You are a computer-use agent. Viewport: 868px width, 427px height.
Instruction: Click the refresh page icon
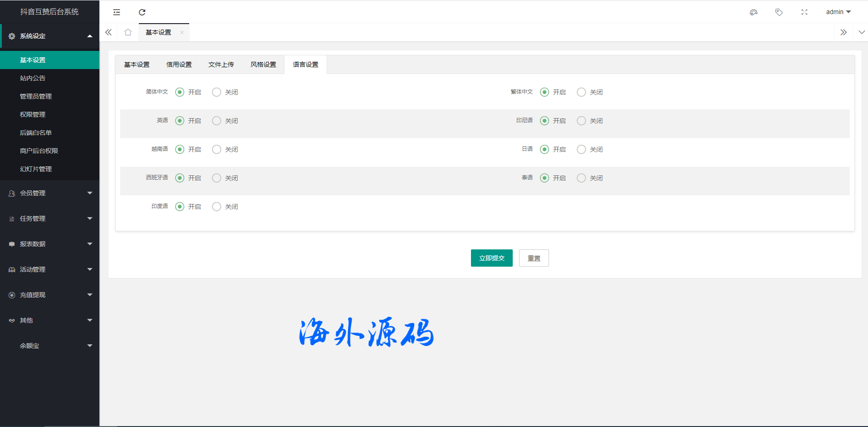pos(142,12)
